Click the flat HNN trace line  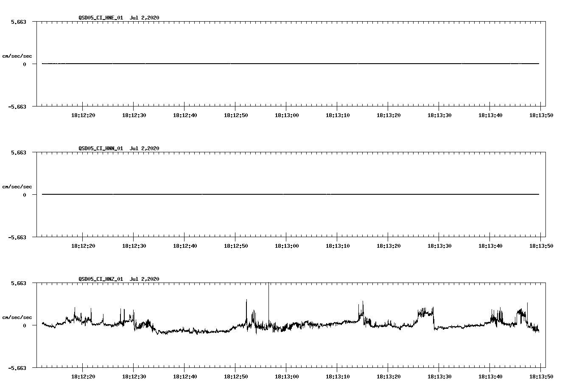click(291, 194)
